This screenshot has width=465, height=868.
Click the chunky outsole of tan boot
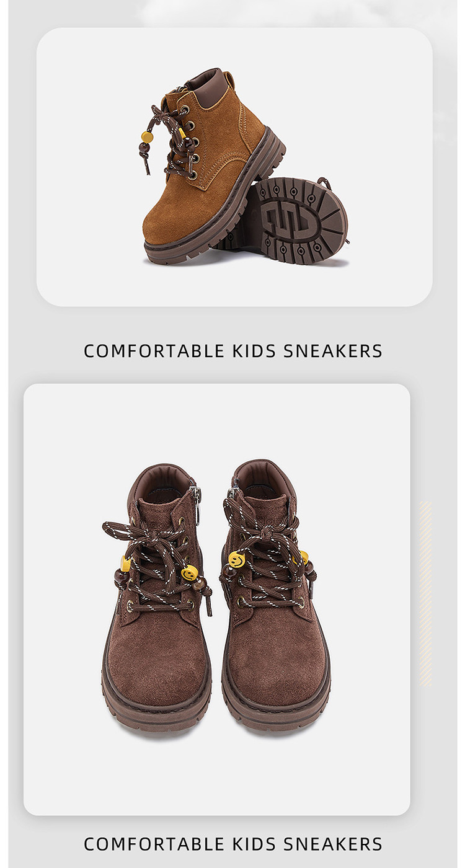[214, 205]
